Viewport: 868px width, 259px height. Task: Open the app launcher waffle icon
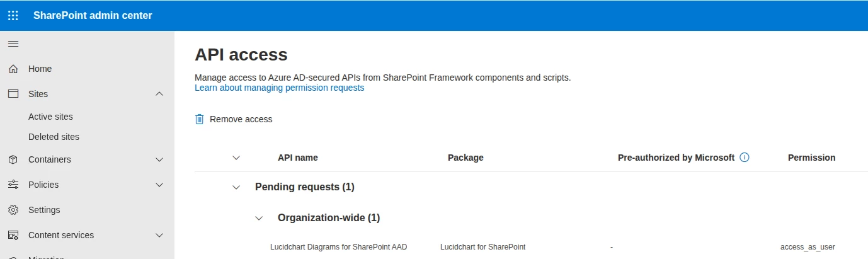pyautogui.click(x=13, y=15)
